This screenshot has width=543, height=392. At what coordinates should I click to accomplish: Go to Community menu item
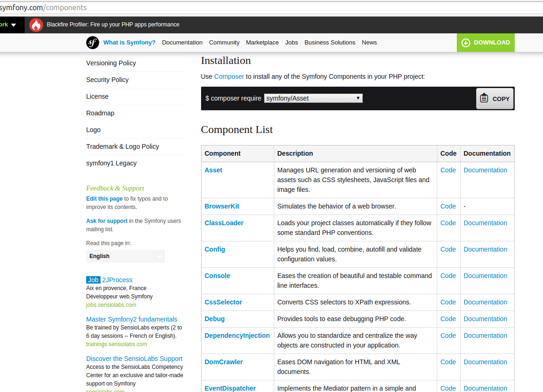pos(224,43)
